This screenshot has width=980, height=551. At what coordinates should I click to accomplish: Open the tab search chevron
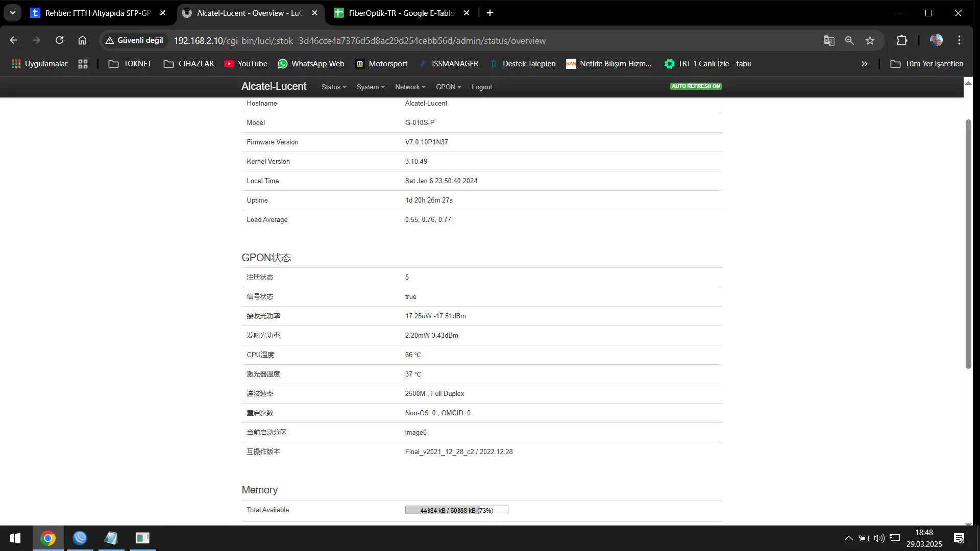(x=13, y=13)
